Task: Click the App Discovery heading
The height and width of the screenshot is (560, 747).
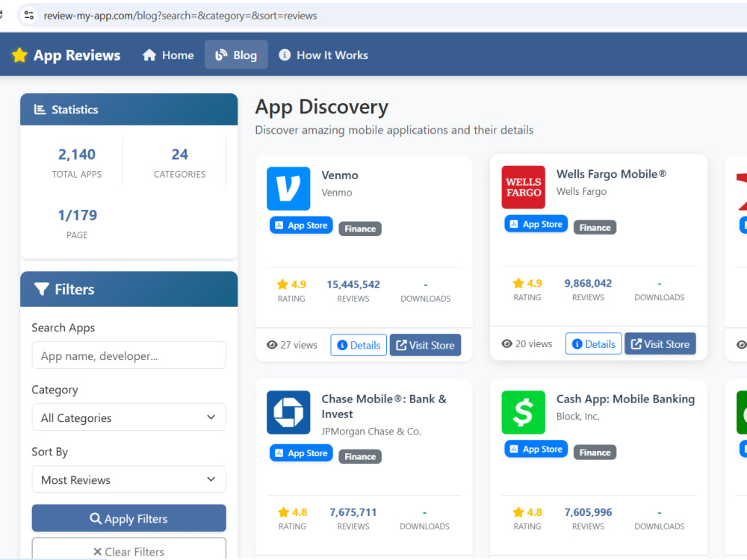Action: tap(321, 107)
